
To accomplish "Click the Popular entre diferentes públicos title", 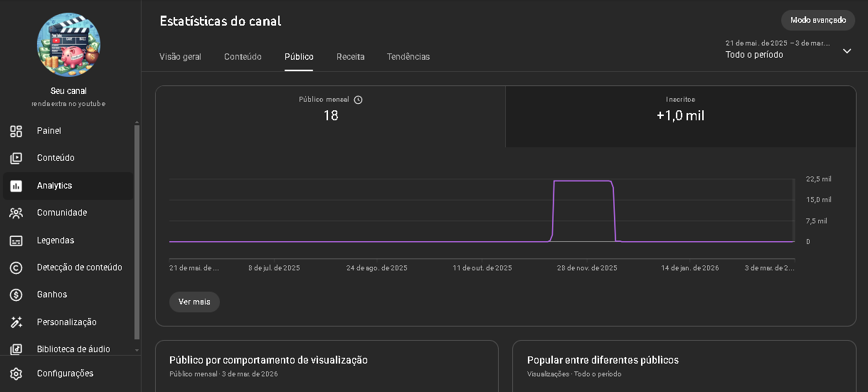I will pyautogui.click(x=603, y=360).
